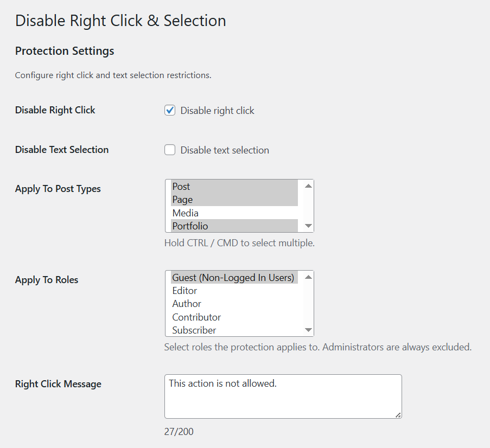Screen dimensions: 490x448
Task: Choose Media in post types list
Action: [x=186, y=213]
